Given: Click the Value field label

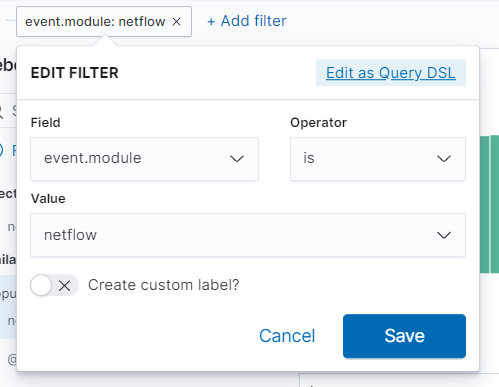Looking at the screenshot, I should [48, 199].
